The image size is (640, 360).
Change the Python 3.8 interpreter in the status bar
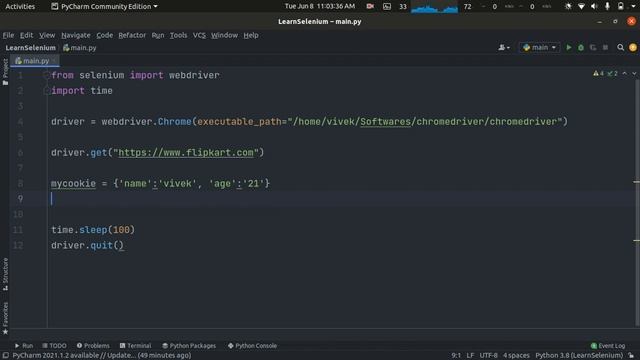pos(579,356)
